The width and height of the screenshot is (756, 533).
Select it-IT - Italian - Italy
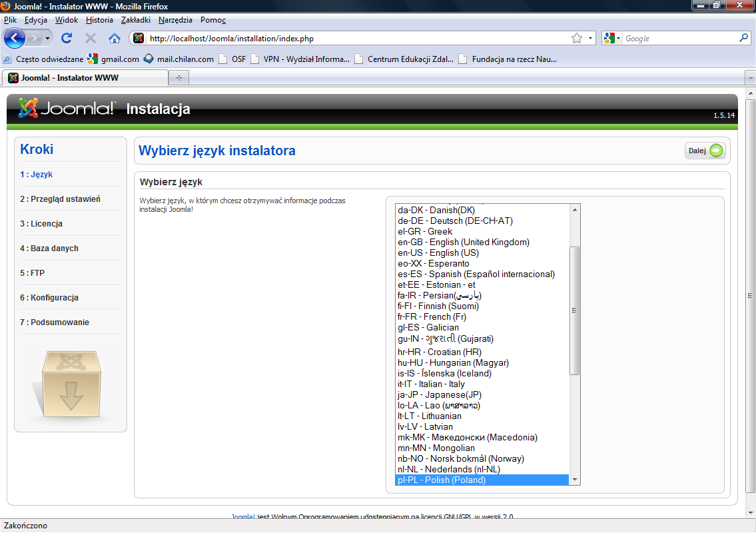[x=482, y=384]
